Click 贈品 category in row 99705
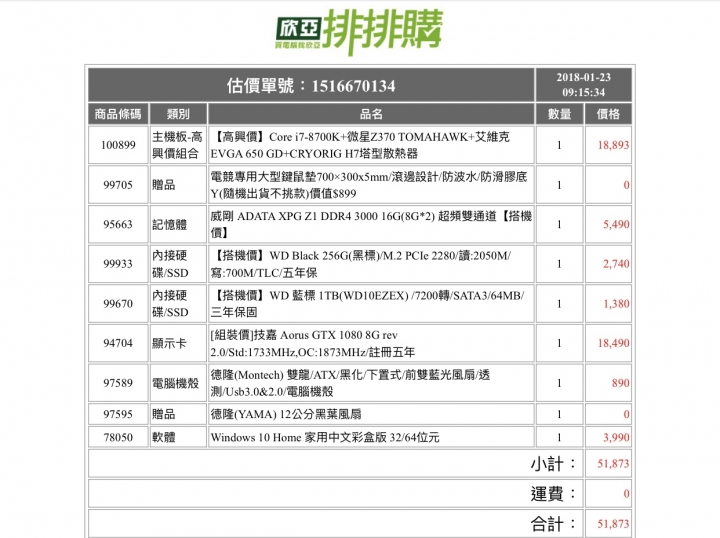 pyautogui.click(x=163, y=185)
